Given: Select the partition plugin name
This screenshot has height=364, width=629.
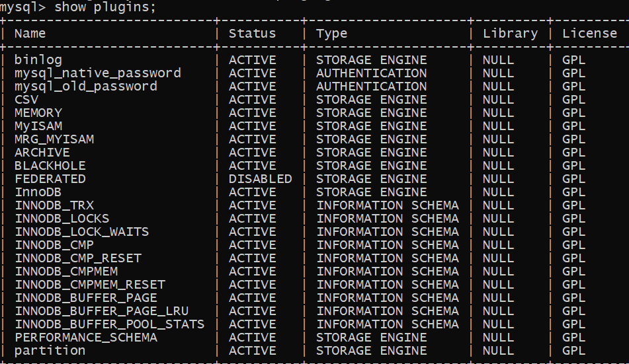Looking at the screenshot, I should 50,351.
